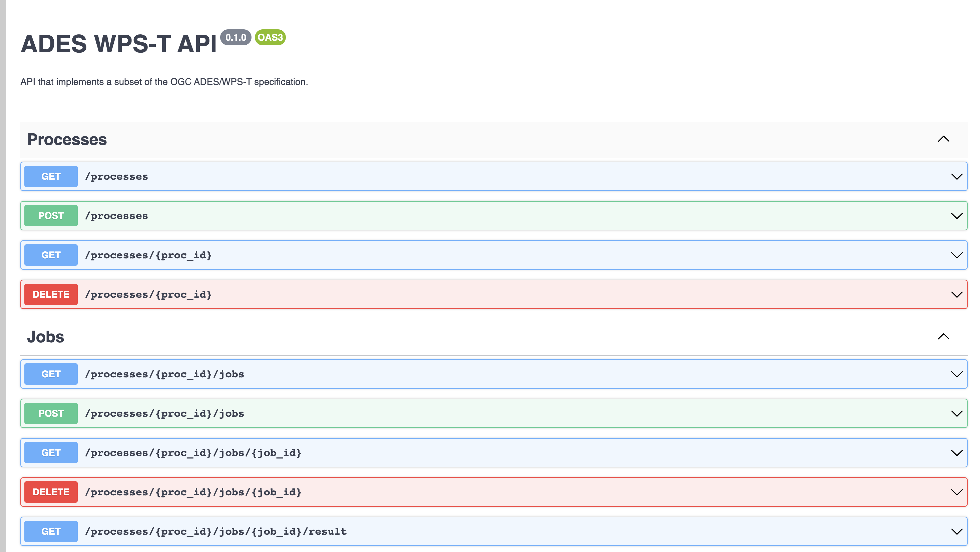
Task: Click the DELETE badge for /processes/{proc_id}
Action: [51, 294]
